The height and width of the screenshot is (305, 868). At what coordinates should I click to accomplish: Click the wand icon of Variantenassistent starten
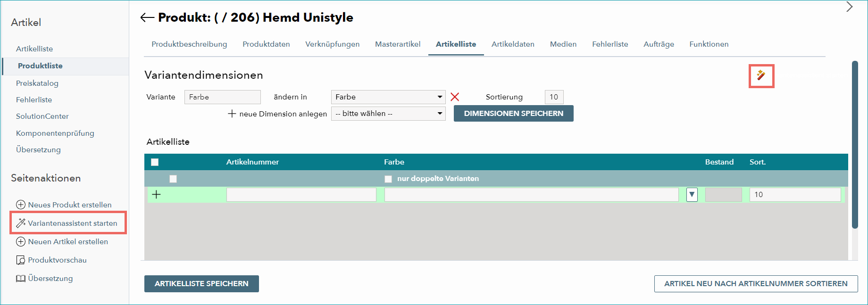pos(21,223)
